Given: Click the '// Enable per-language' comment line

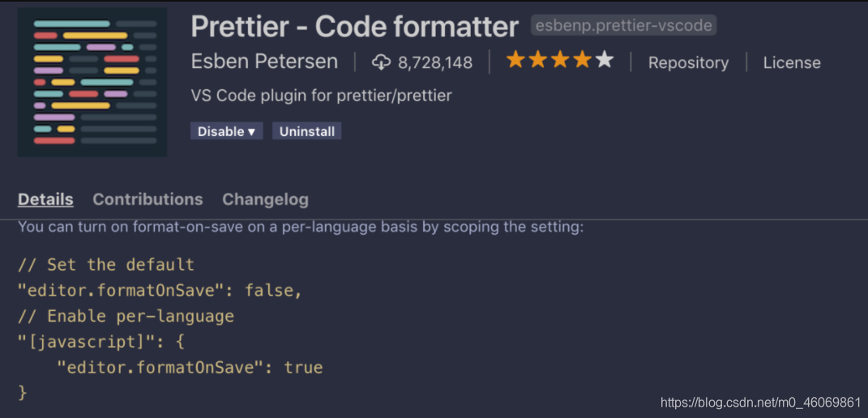Looking at the screenshot, I should [126, 316].
